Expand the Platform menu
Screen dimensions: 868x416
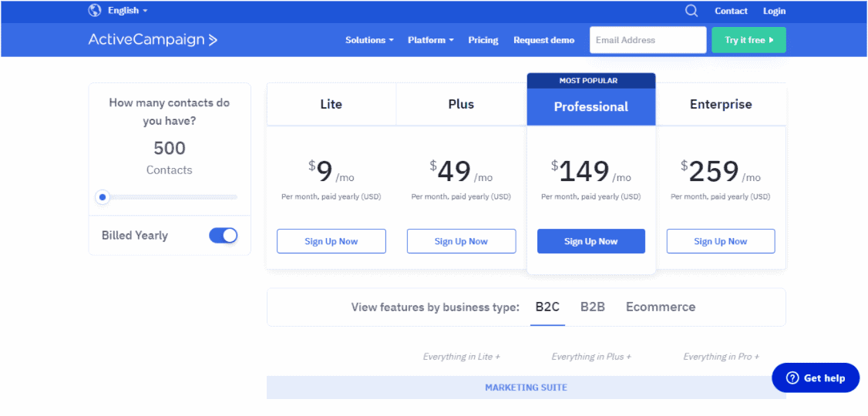click(431, 40)
